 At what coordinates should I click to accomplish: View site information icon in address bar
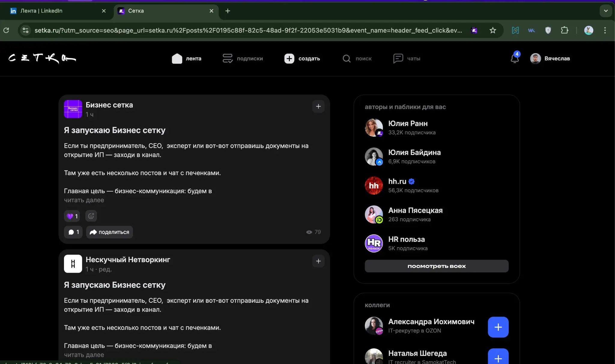click(x=26, y=30)
